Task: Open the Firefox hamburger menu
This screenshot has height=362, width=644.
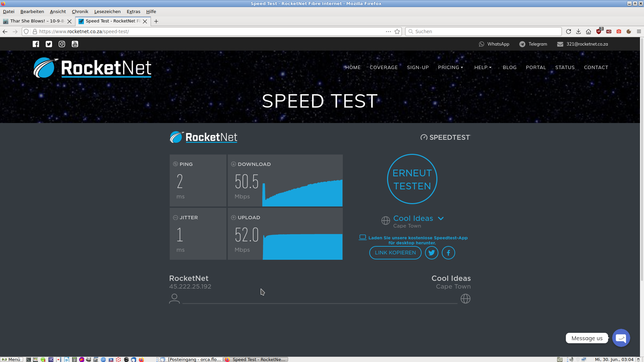Action: (x=639, y=32)
